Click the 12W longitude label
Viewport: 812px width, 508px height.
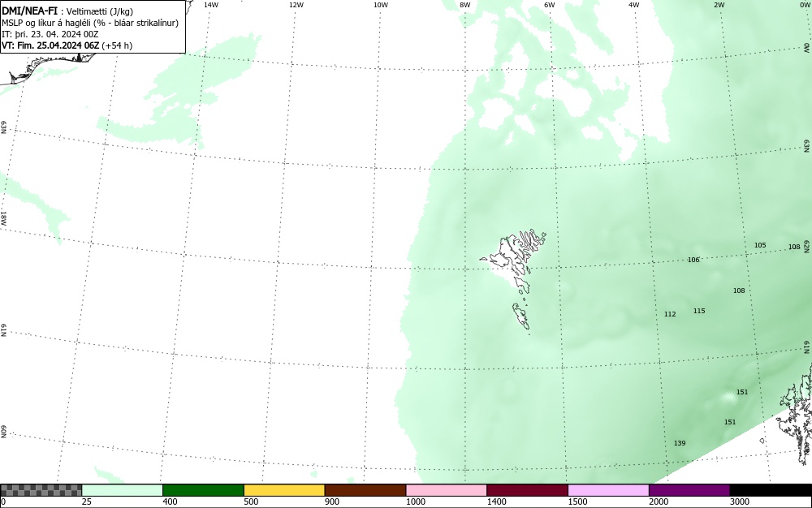pyautogui.click(x=296, y=5)
